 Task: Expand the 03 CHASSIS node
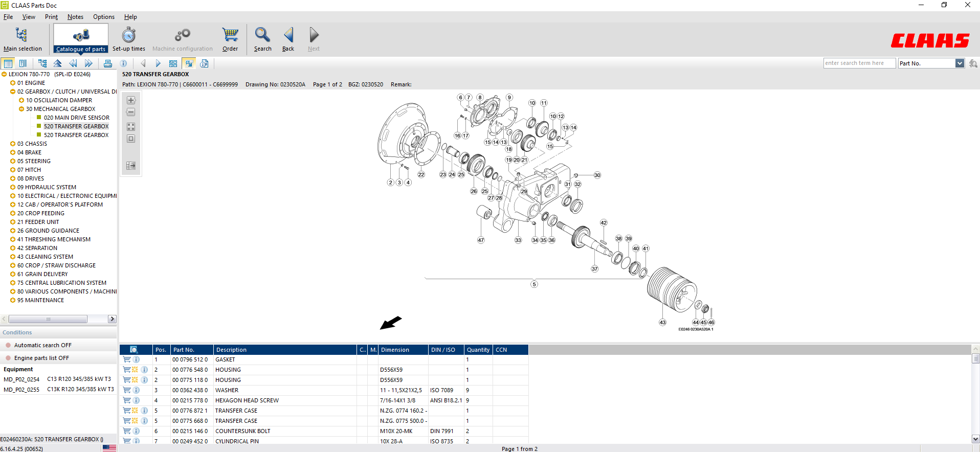[13, 144]
